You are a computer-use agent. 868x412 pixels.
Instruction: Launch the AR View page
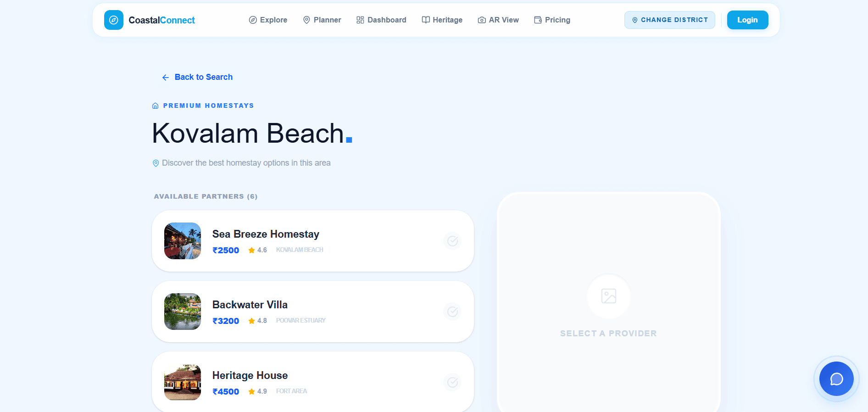[498, 20]
